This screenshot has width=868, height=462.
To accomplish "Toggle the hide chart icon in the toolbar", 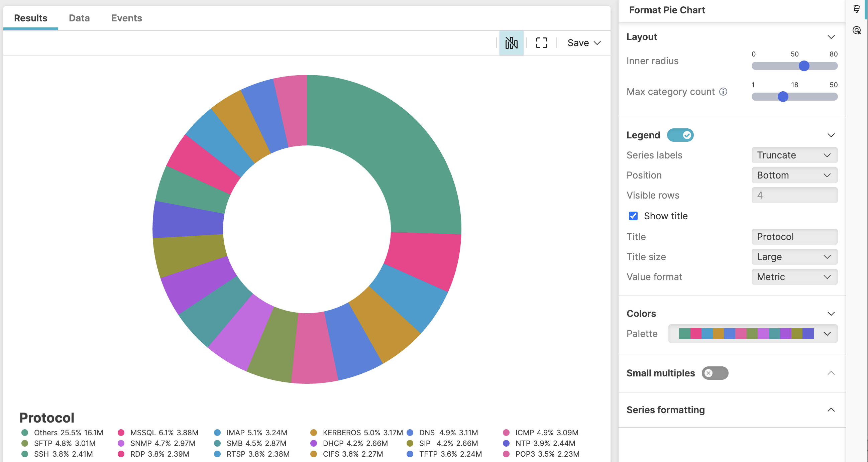I will pos(511,42).
